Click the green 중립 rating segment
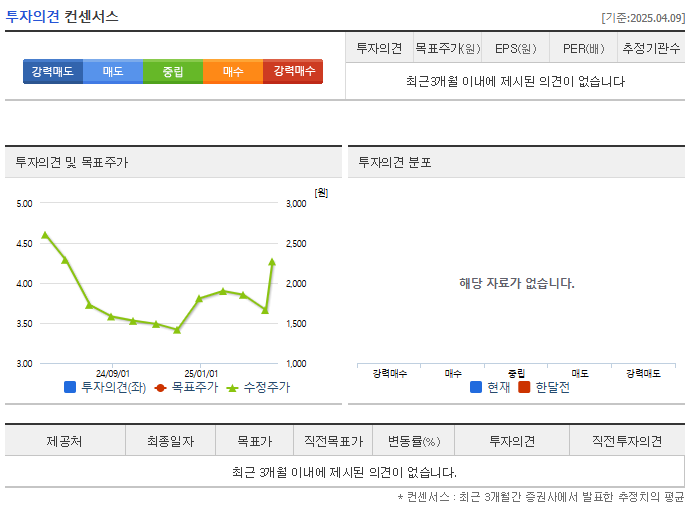Image resolution: width=687 pixels, height=507 pixels. (x=173, y=71)
